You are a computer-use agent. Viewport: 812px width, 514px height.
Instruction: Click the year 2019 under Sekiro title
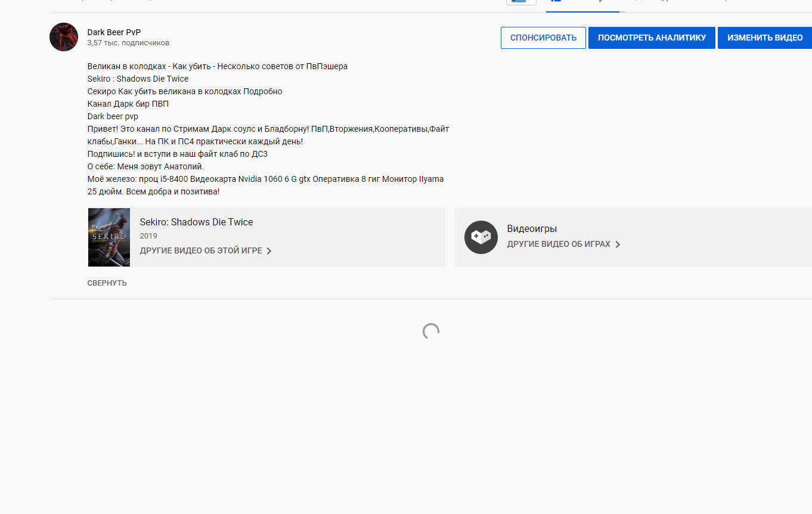tap(148, 236)
